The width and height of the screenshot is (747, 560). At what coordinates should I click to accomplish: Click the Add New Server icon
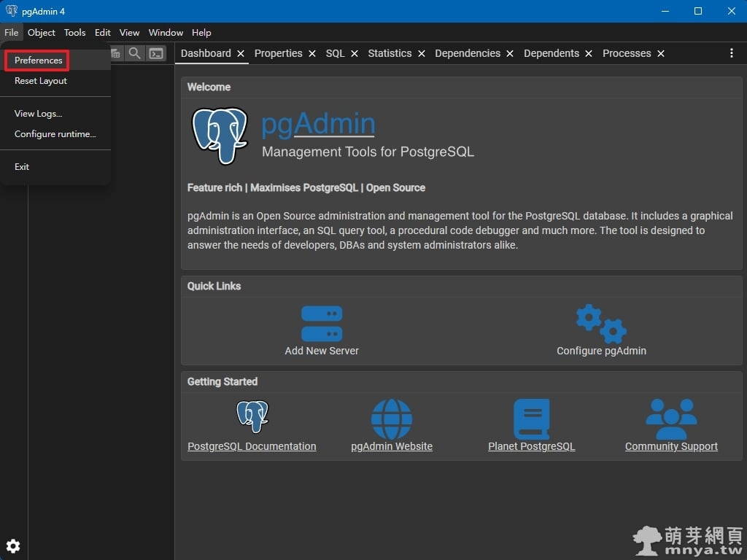[322, 323]
